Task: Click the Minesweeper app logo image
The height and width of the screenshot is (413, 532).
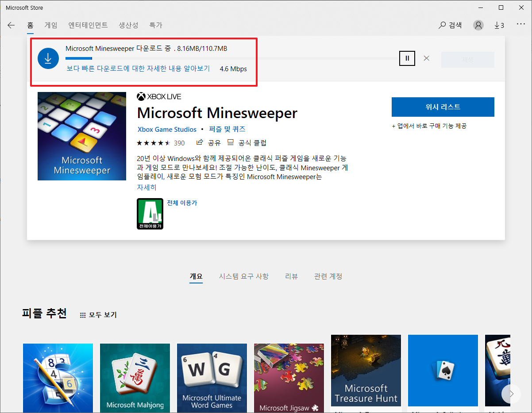Action: (x=82, y=136)
